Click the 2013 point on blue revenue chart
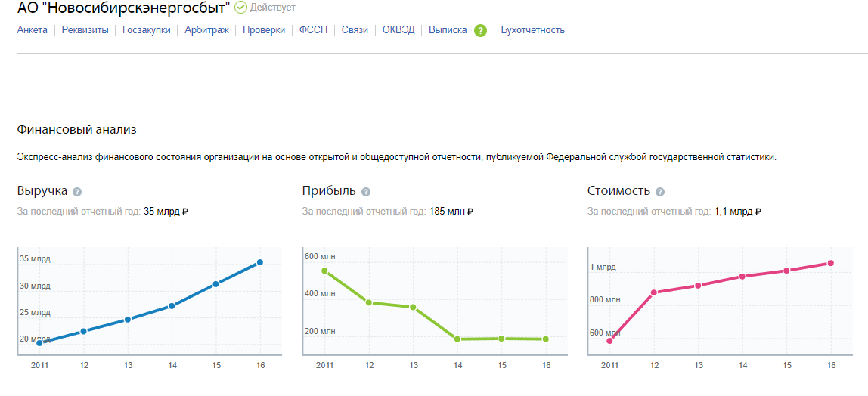 pos(127,319)
